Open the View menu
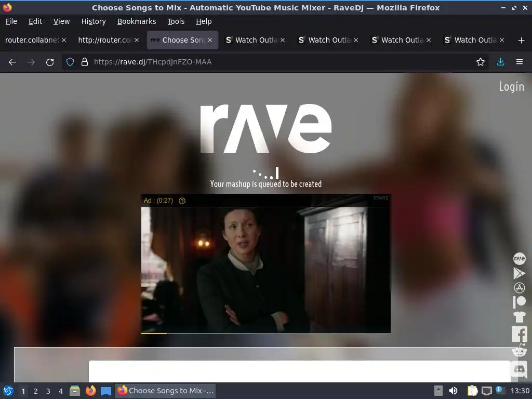Screen dimensions: 532x399 pos(61,21)
